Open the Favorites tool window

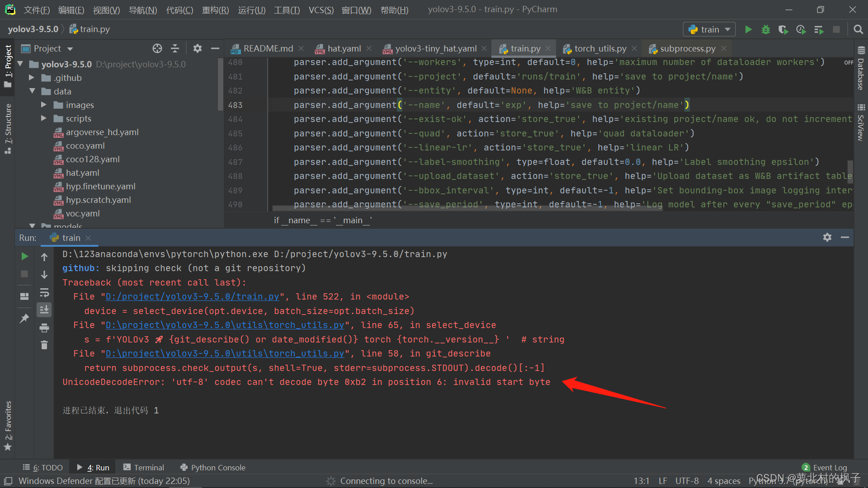(8, 426)
